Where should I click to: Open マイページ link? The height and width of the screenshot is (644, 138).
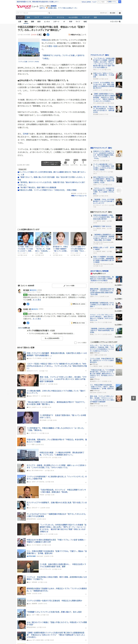(103, 13)
